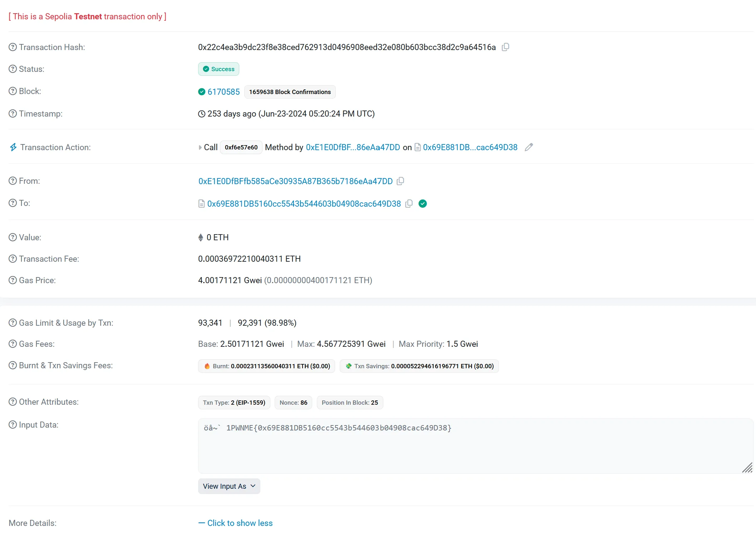Select Position In Block 25 attribute
Screen dimensions: 756x537
pyautogui.click(x=350, y=402)
